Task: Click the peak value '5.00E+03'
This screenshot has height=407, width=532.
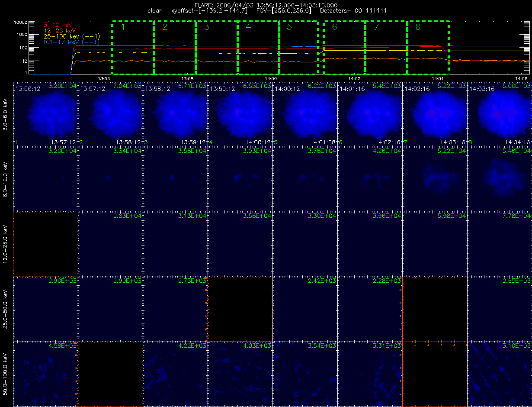Action: click(517, 86)
